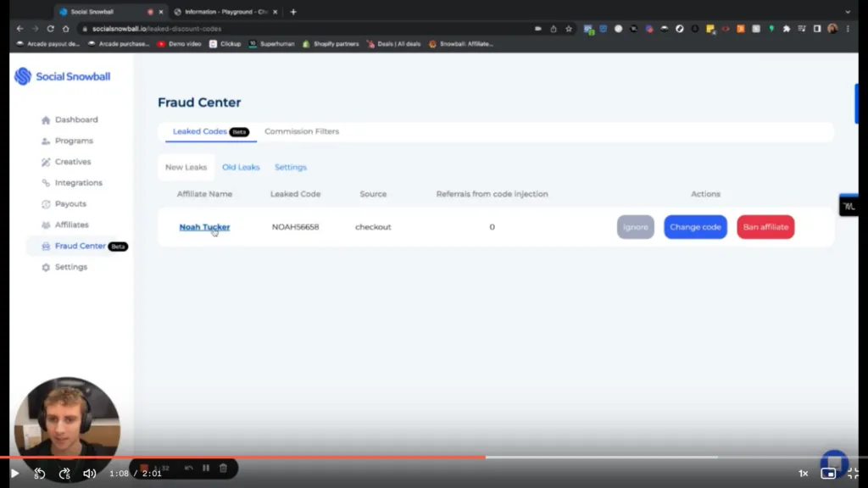Play the video

tap(15, 474)
